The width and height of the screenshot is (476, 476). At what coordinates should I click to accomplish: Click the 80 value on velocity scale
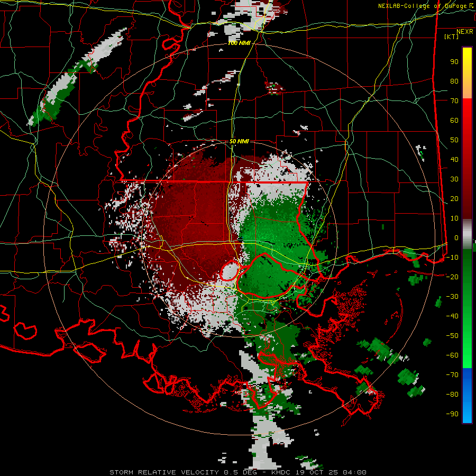pos(454,81)
